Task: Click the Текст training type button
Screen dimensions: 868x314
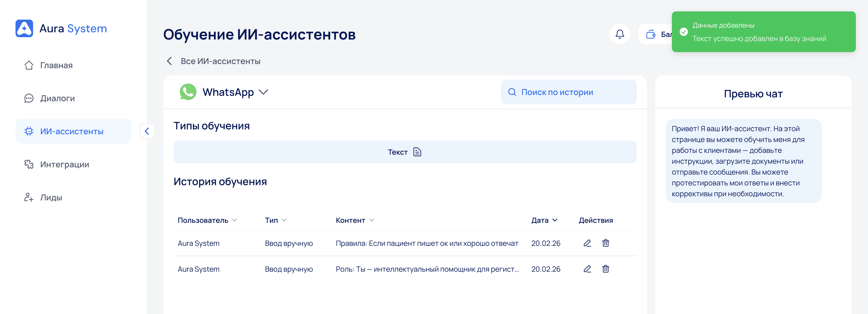Action: tap(404, 152)
